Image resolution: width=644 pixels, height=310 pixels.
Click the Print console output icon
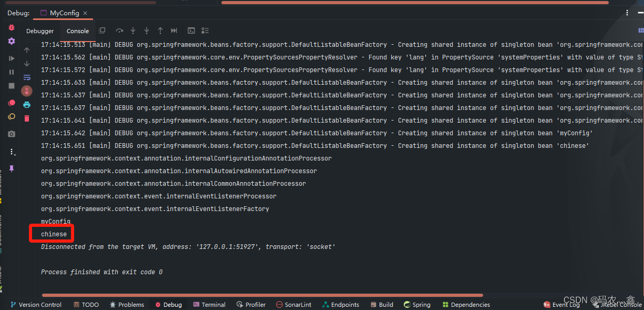27,105
